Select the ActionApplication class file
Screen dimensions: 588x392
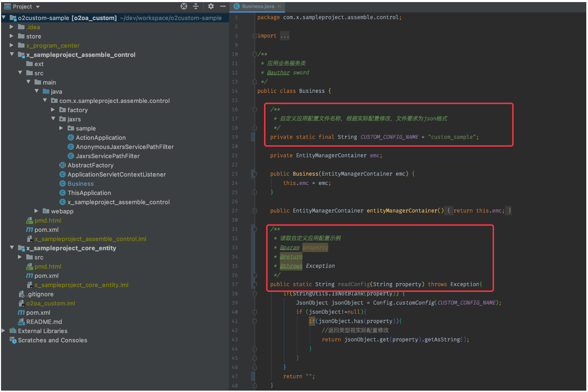click(100, 138)
